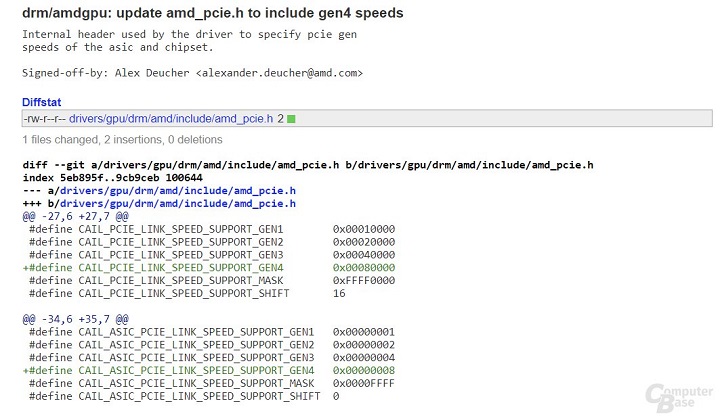This screenshot has height=420, width=720.
Task: Click the value 0x00010000
Action: (364, 229)
